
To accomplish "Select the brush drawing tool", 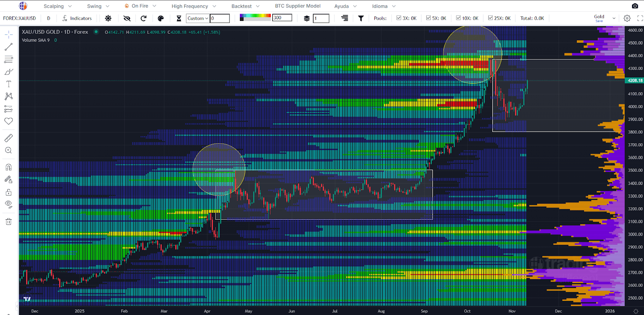I will (8, 72).
